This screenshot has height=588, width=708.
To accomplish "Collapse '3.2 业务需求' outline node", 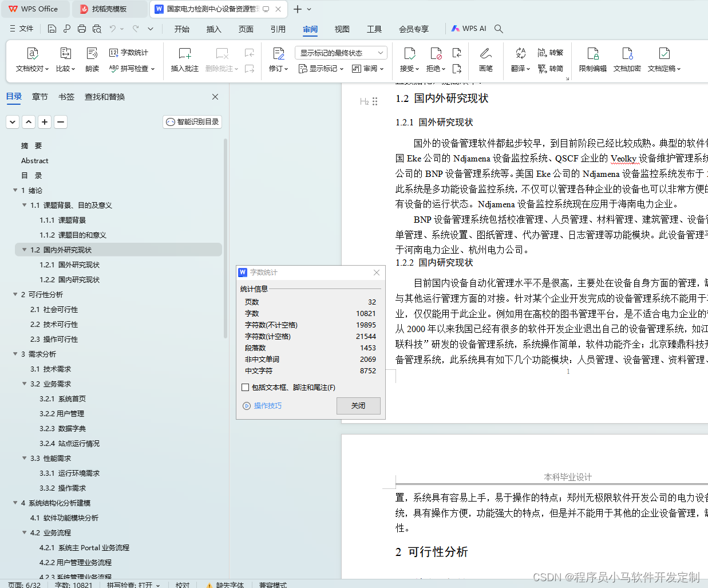I will (x=25, y=384).
